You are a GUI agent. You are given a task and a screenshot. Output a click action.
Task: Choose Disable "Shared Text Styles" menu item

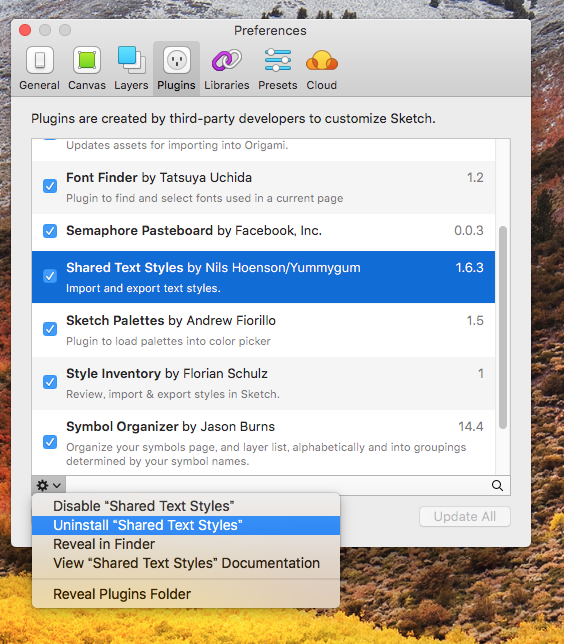pos(186,506)
